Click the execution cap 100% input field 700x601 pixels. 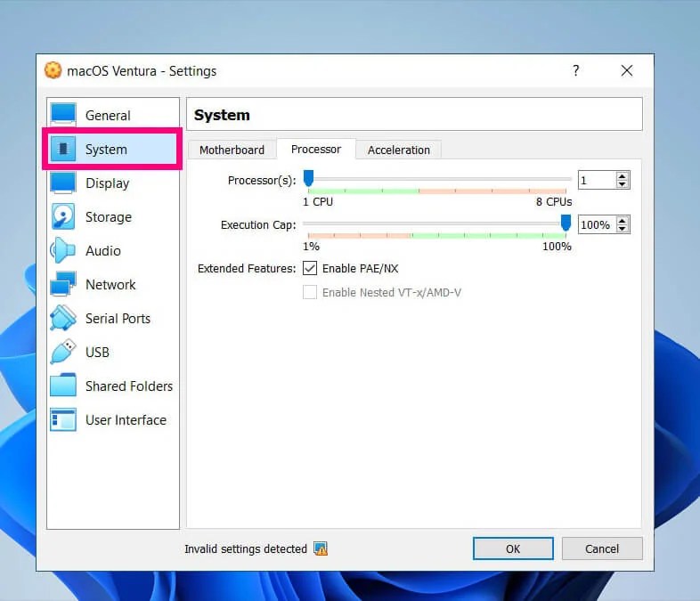pos(597,224)
